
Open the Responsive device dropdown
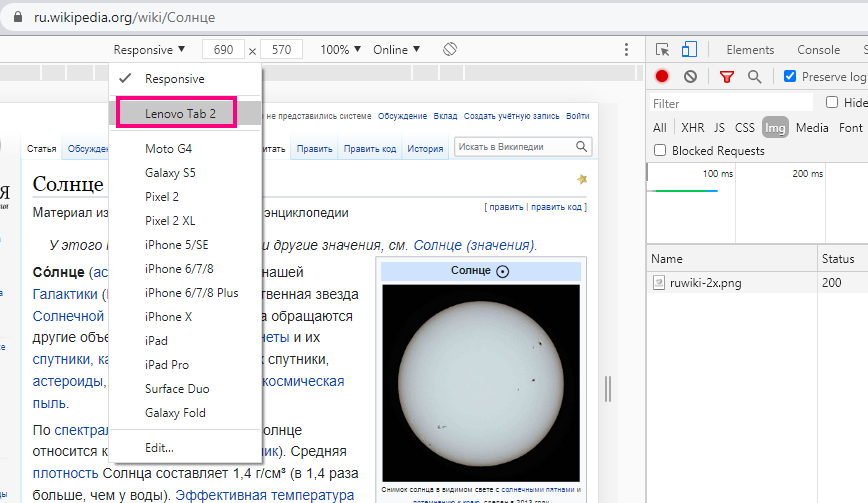(x=149, y=50)
